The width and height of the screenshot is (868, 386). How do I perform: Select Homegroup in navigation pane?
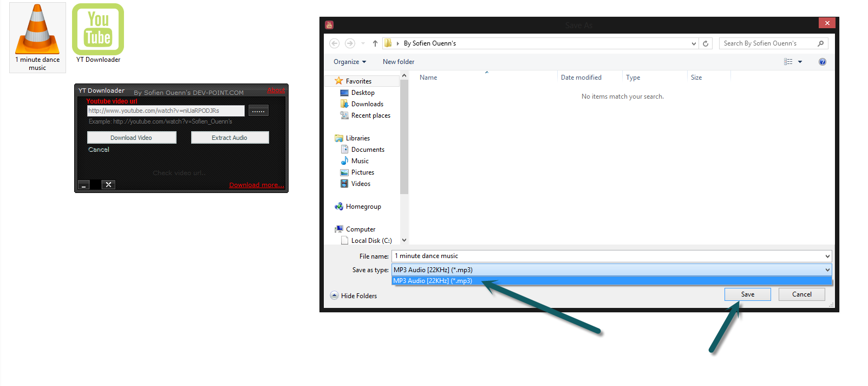tap(363, 207)
